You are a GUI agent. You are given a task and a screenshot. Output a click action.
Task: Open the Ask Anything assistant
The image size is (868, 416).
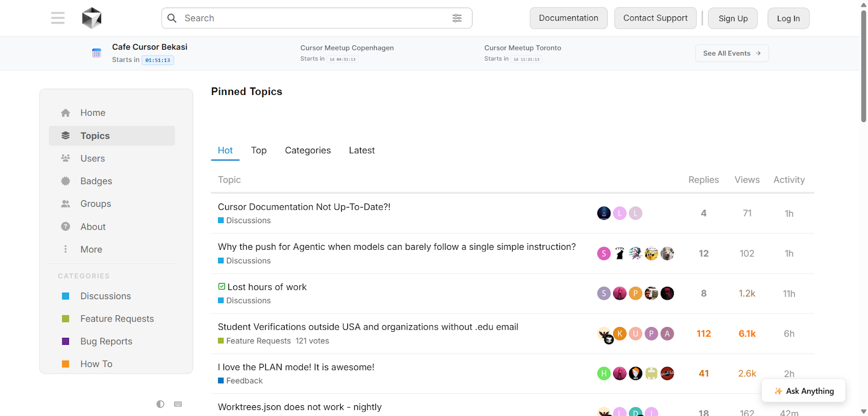(803, 391)
